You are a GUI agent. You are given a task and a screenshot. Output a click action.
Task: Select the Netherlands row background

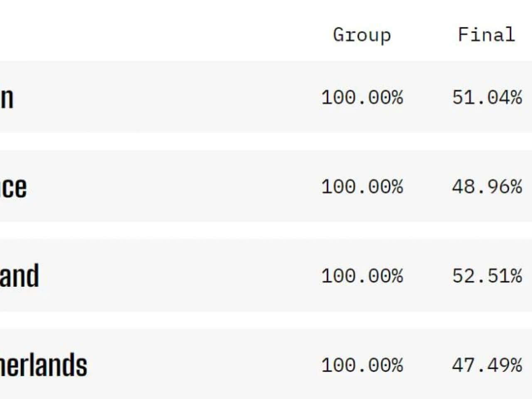click(x=266, y=364)
